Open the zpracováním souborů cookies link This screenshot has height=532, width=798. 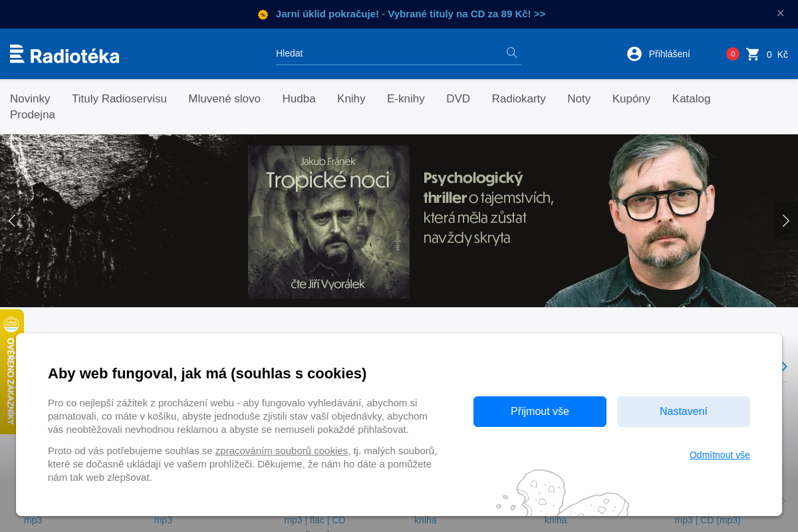click(x=281, y=450)
